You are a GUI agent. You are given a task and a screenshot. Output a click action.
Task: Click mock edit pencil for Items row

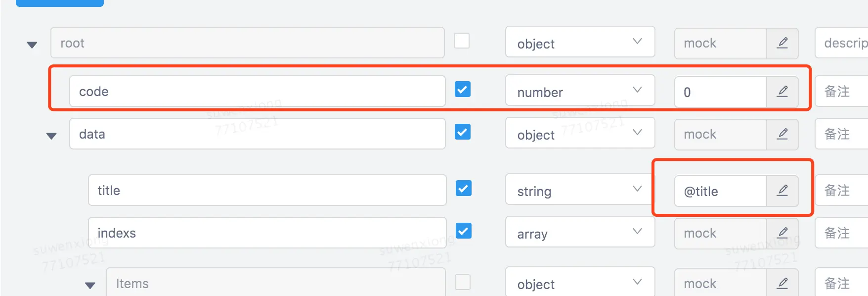[782, 284]
